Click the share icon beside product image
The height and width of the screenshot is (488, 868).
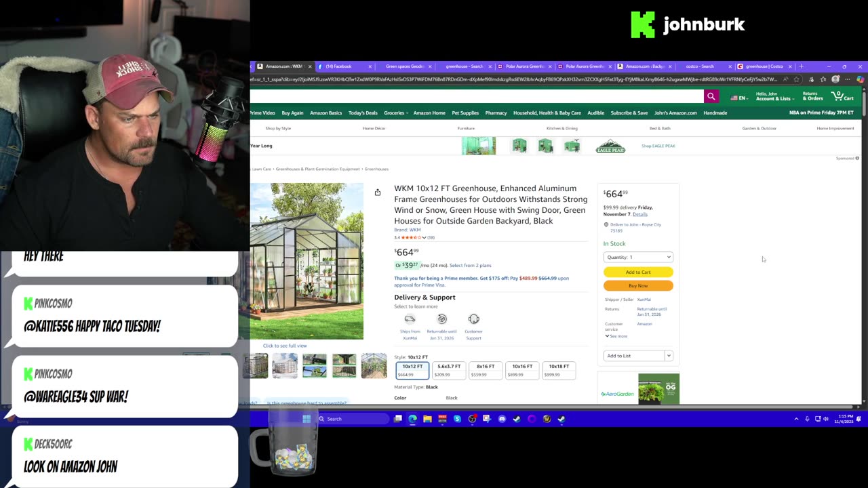[378, 192]
